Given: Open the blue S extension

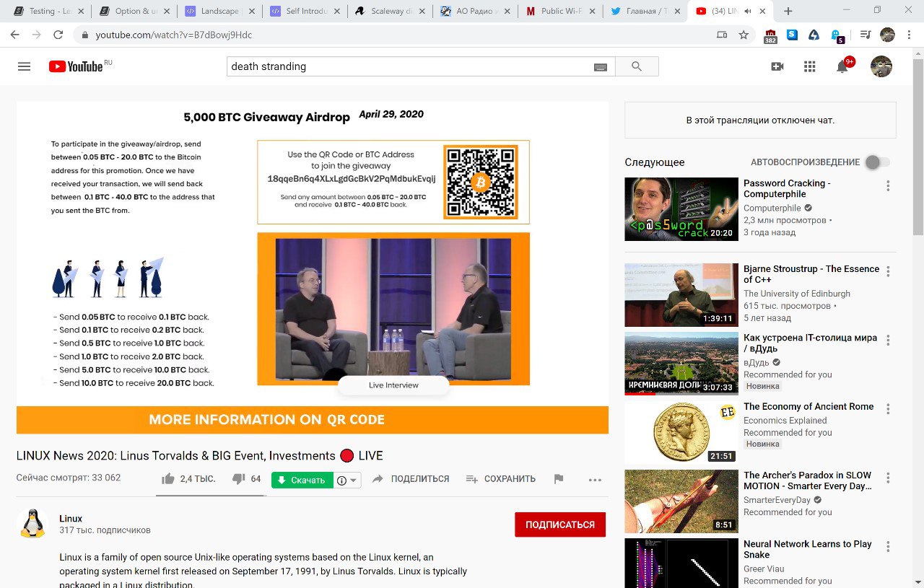Looking at the screenshot, I should 792,34.
